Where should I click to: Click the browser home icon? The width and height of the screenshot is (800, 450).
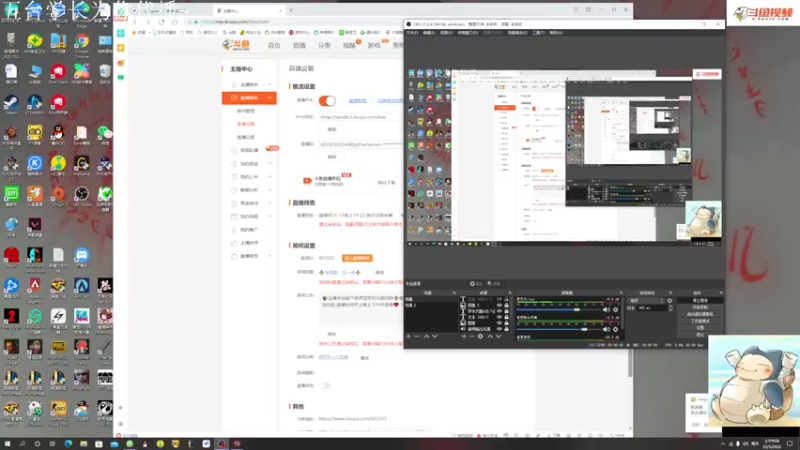174,22
